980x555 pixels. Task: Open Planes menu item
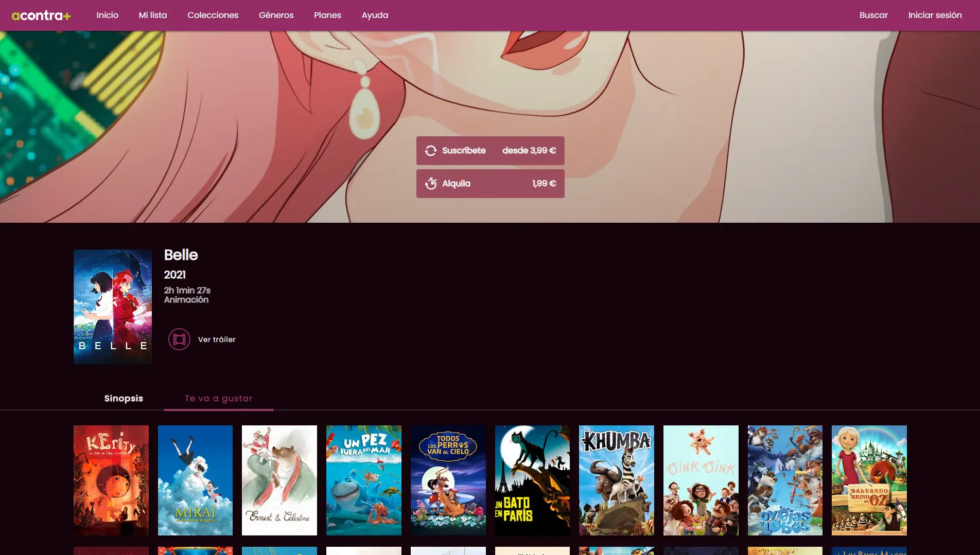tap(328, 15)
